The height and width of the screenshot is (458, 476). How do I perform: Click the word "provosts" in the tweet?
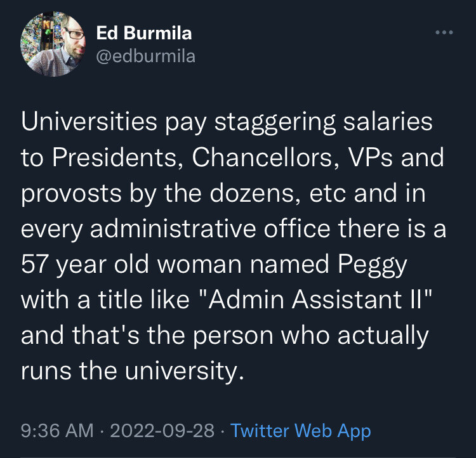click(71, 194)
